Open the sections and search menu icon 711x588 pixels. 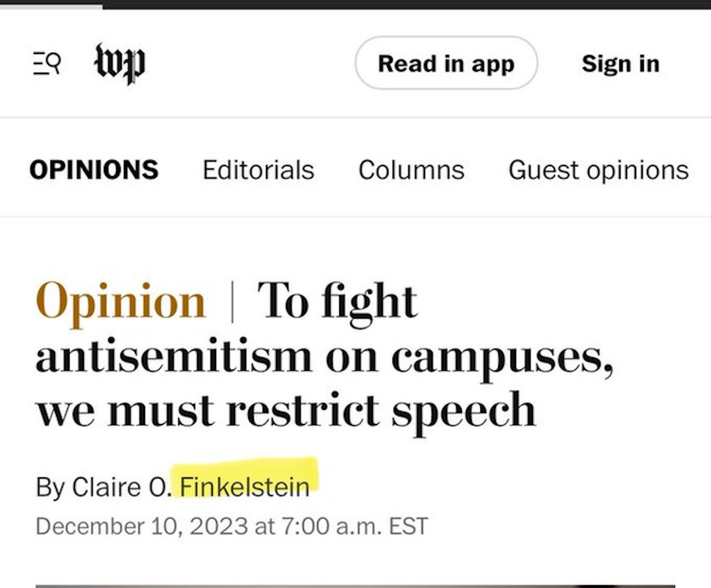[x=47, y=63]
